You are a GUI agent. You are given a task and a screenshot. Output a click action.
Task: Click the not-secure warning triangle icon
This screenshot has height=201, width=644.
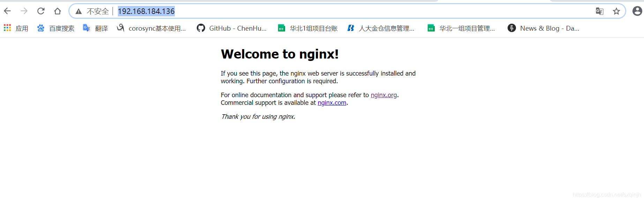[79, 11]
